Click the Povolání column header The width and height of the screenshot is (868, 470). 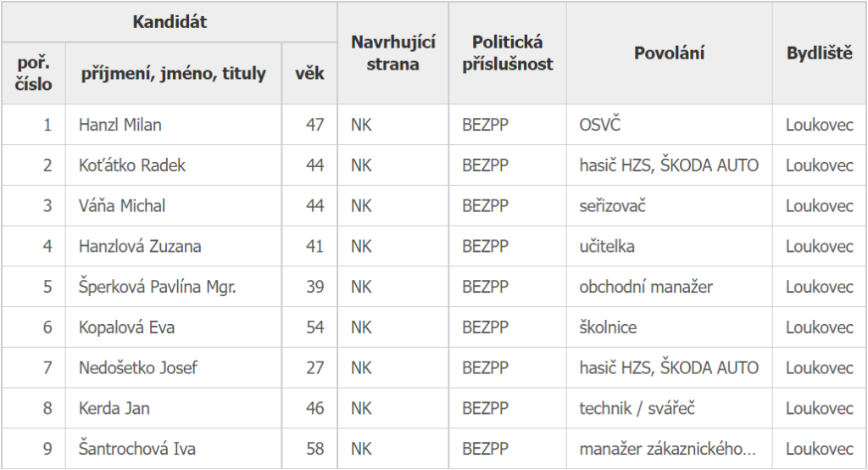coord(669,53)
